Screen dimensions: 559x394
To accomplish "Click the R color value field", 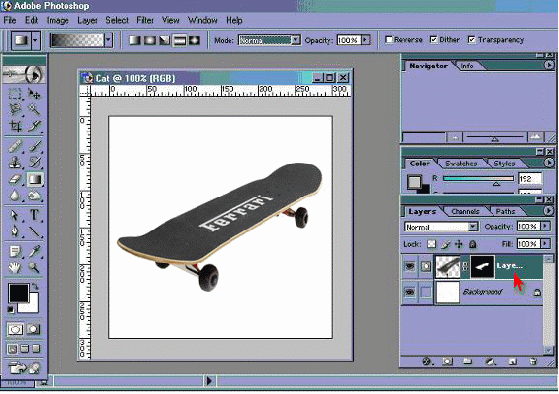I will click(530, 178).
